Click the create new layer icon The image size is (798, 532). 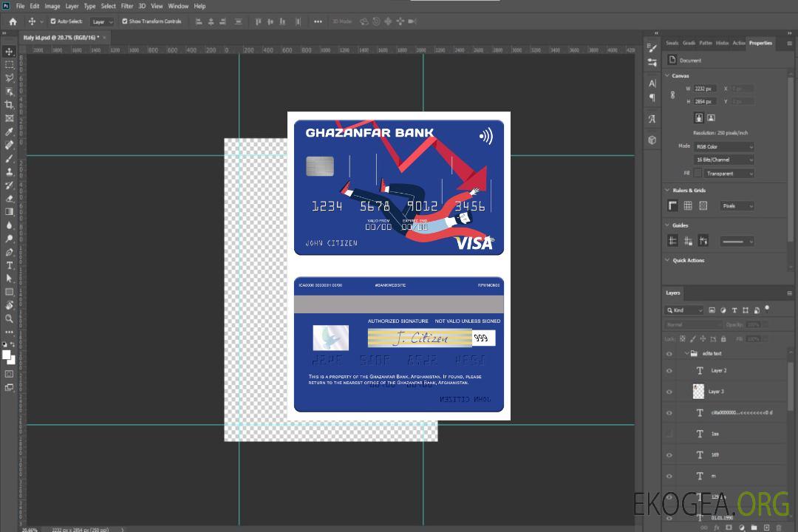(767, 528)
